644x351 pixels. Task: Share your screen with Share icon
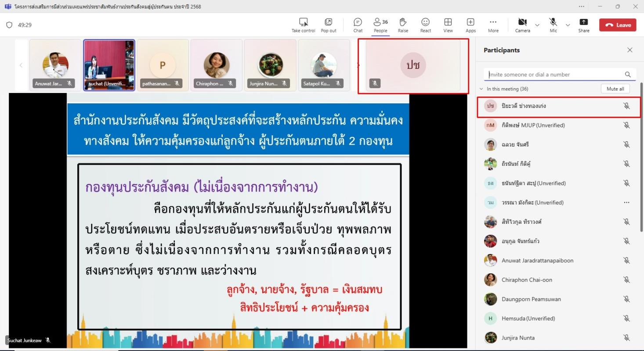(x=583, y=25)
